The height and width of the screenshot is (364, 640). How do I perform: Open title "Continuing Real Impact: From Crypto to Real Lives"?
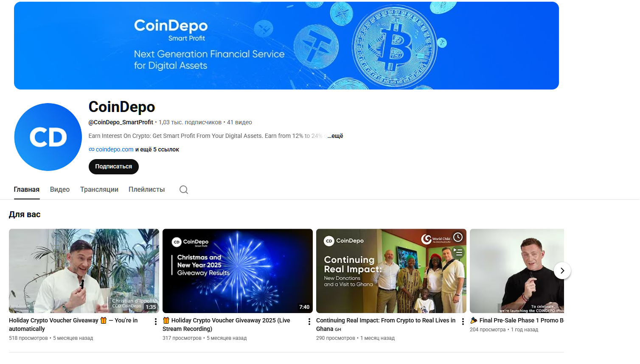tap(386, 325)
